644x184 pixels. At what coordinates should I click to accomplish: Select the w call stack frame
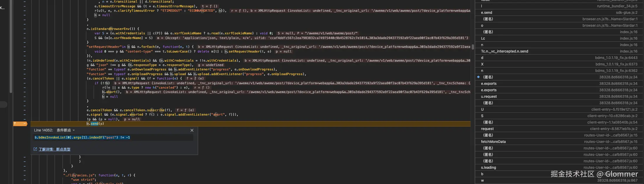[x=559, y=180]
